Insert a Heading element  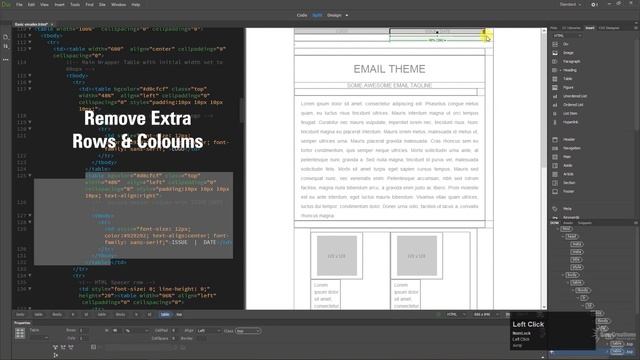click(569, 70)
